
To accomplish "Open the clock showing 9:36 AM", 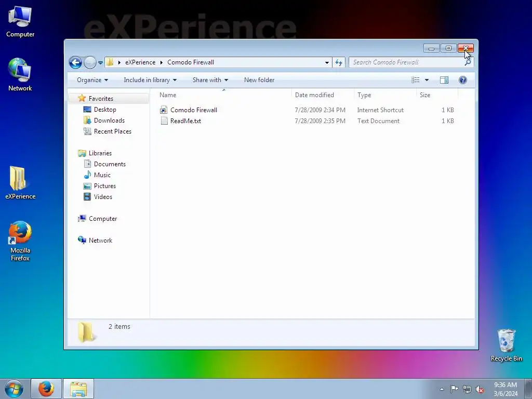I will [506, 389].
